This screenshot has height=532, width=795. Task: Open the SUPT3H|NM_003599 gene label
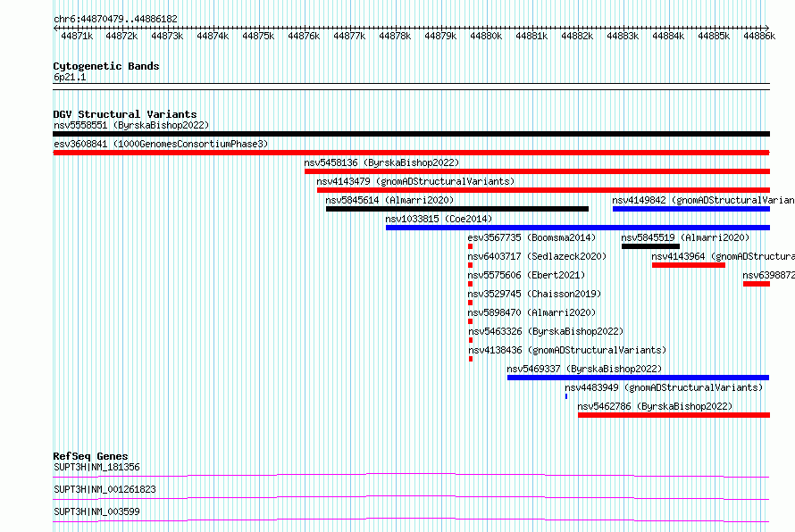96,511
